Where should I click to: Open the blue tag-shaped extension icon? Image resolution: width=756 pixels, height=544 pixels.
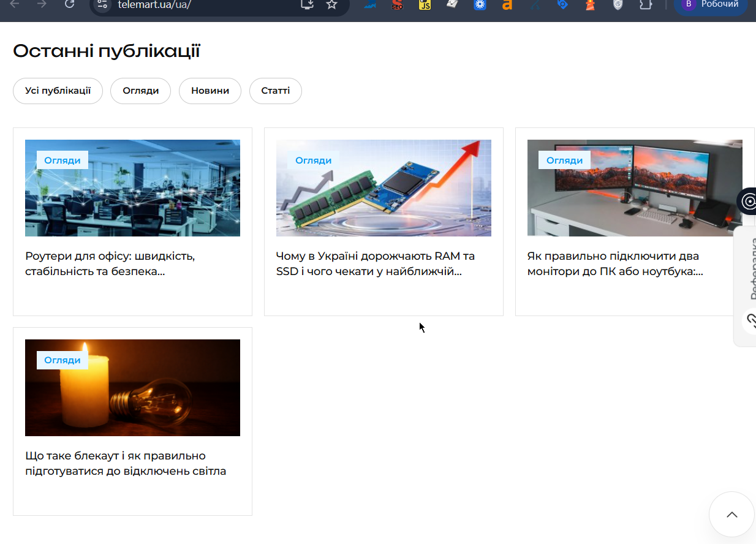562,5
